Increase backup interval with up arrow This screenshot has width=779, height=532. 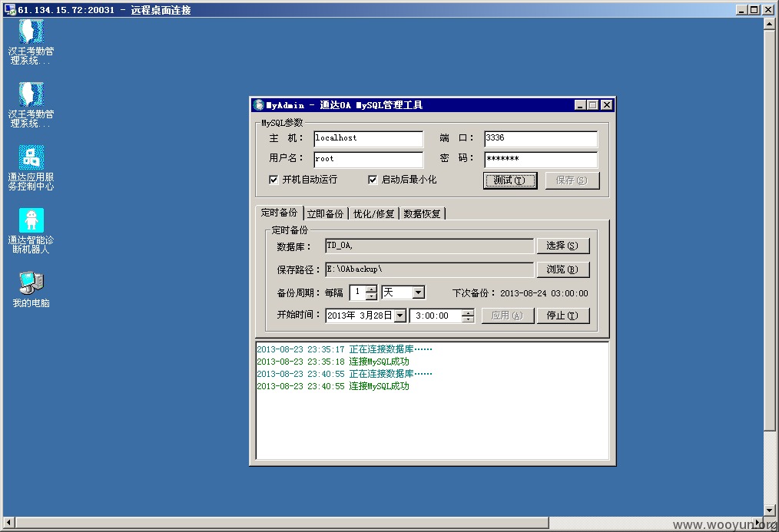click(x=372, y=289)
